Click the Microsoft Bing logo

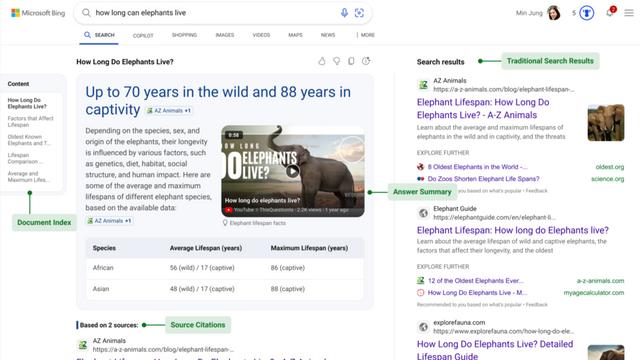pyautogui.click(x=38, y=13)
